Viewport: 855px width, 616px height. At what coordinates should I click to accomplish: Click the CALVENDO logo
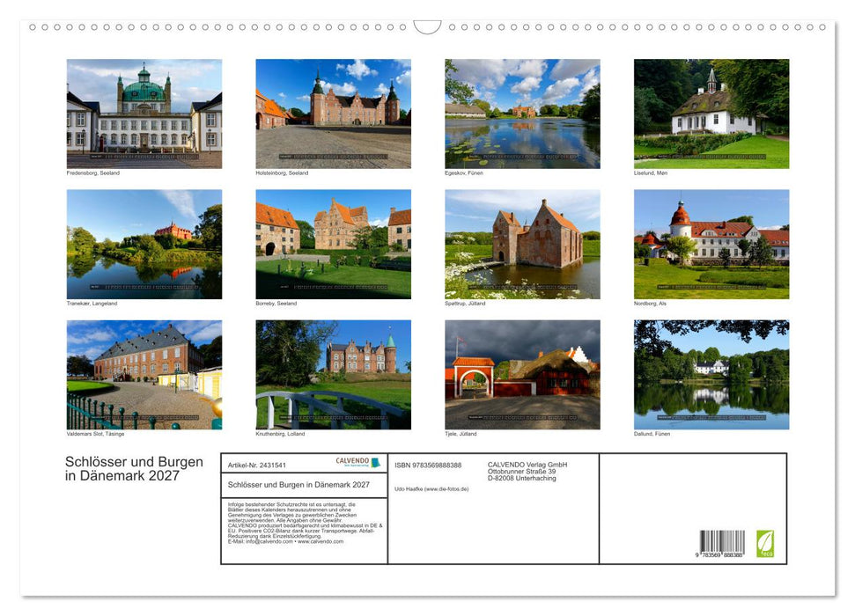point(357,462)
